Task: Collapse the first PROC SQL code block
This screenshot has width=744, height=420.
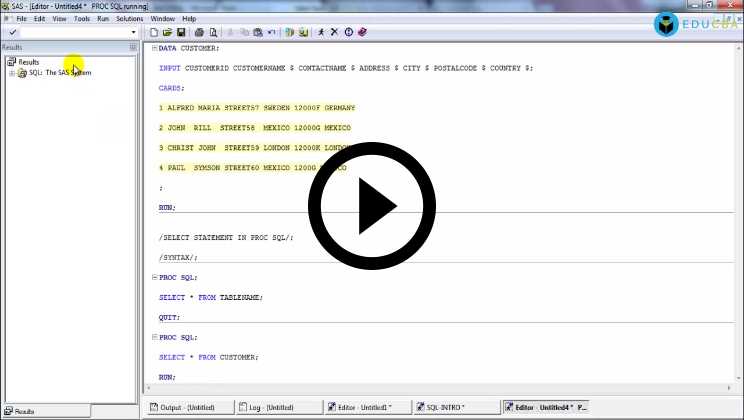Action: (154, 277)
